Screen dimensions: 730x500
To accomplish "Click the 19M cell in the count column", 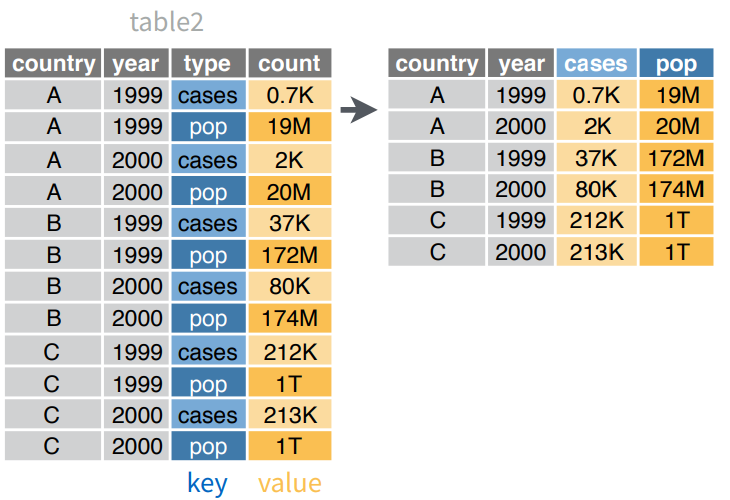I will (290, 127).
